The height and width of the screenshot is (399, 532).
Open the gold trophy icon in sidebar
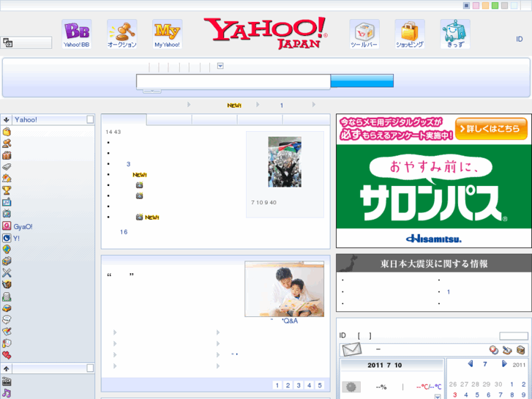pos(7,190)
